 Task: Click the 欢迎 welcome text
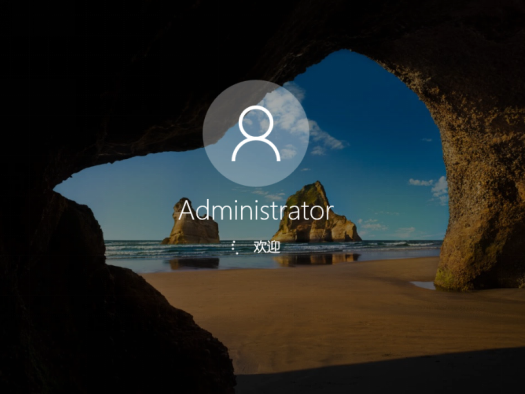pyautogui.click(x=267, y=247)
